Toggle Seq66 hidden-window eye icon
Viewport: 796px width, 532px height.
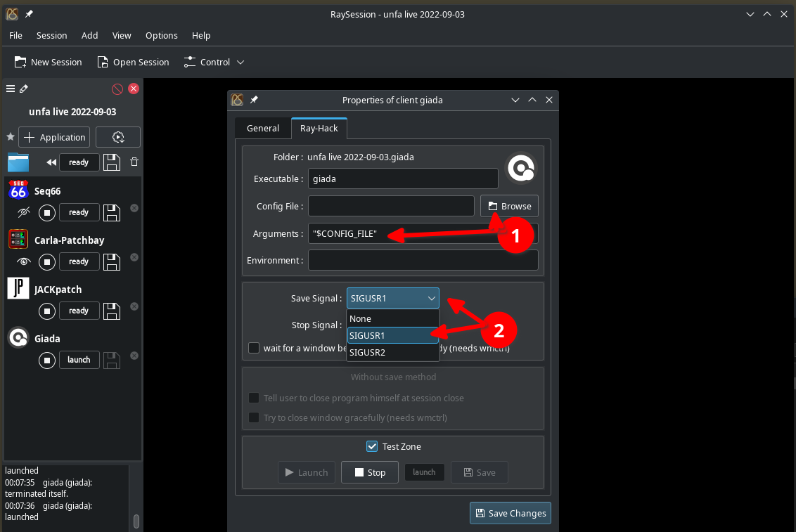(x=23, y=212)
